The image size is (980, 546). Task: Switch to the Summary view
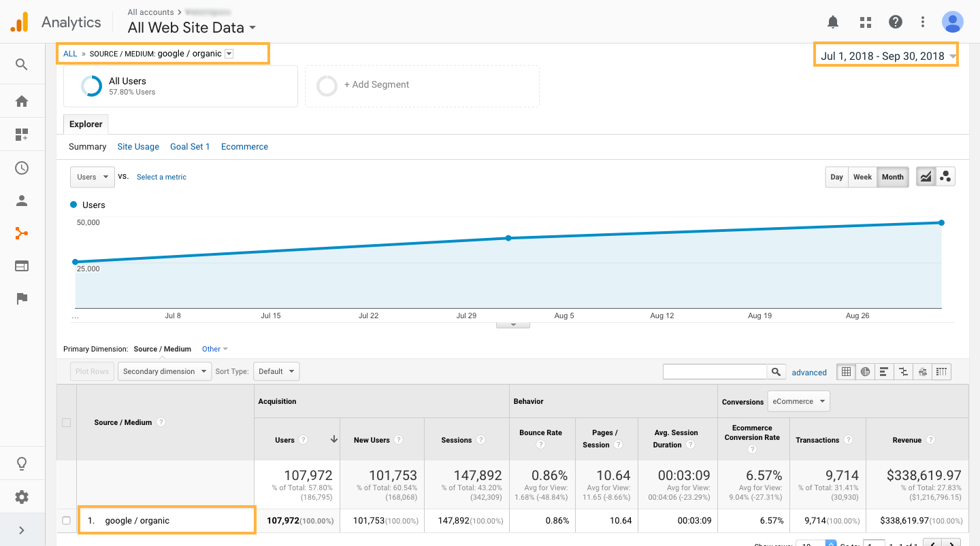pyautogui.click(x=88, y=147)
